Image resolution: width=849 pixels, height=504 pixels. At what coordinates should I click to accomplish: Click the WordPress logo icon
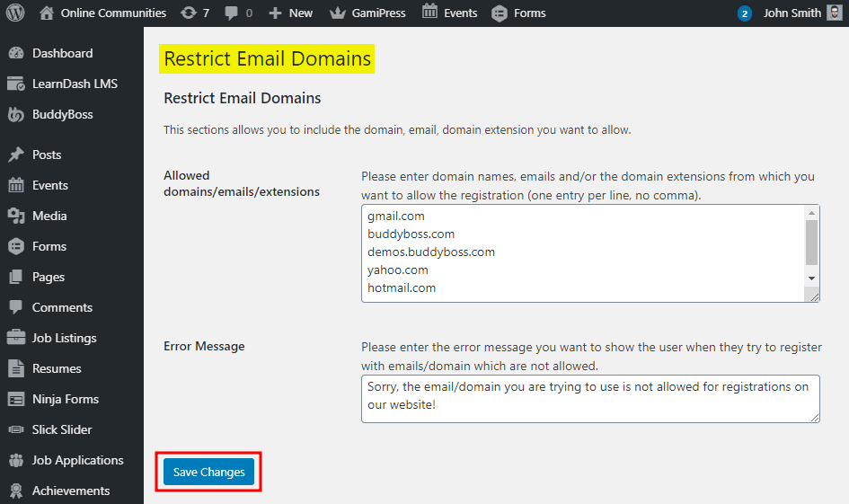15,13
